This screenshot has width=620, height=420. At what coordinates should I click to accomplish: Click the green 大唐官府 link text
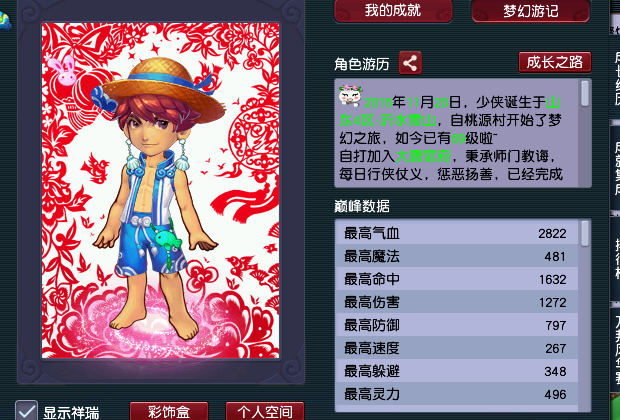[422, 156]
